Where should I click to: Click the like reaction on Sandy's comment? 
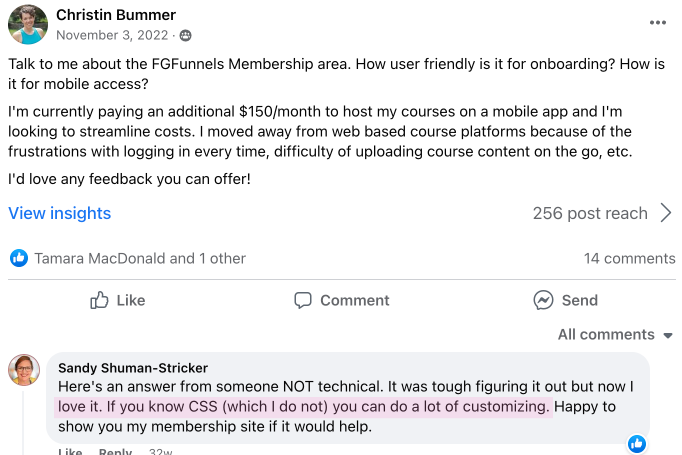(637, 444)
